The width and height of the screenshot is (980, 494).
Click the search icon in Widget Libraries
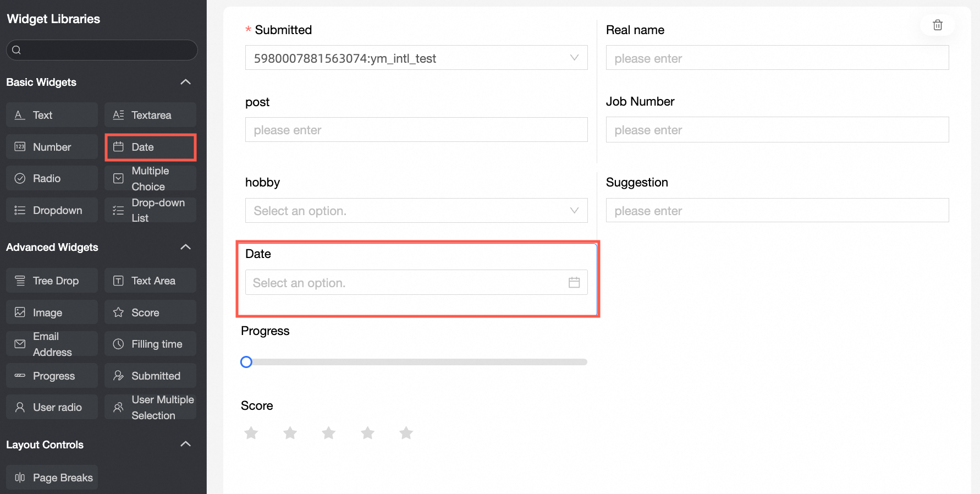16,50
